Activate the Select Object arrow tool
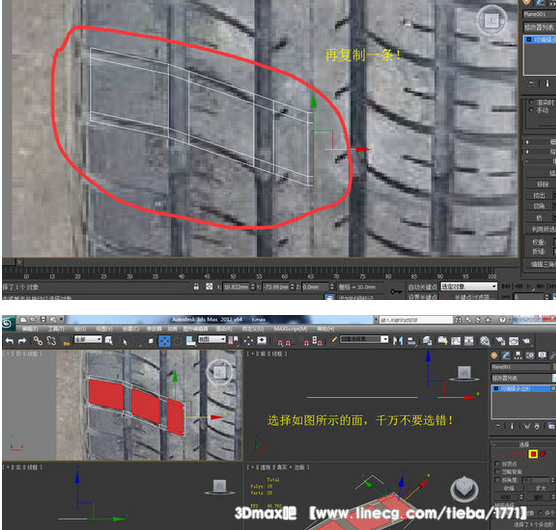Image resolution: width=556 pixels, height=530 pixels. [x=125, y=342]
